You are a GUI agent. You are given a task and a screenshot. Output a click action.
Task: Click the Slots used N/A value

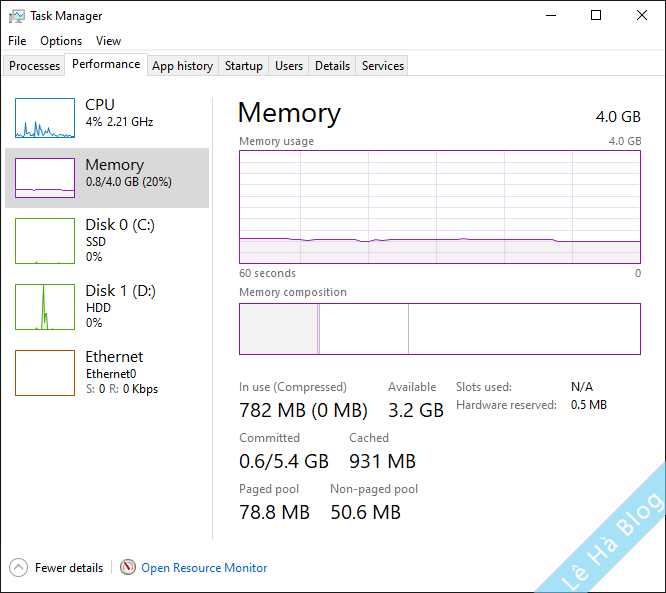tap(582, 387)
